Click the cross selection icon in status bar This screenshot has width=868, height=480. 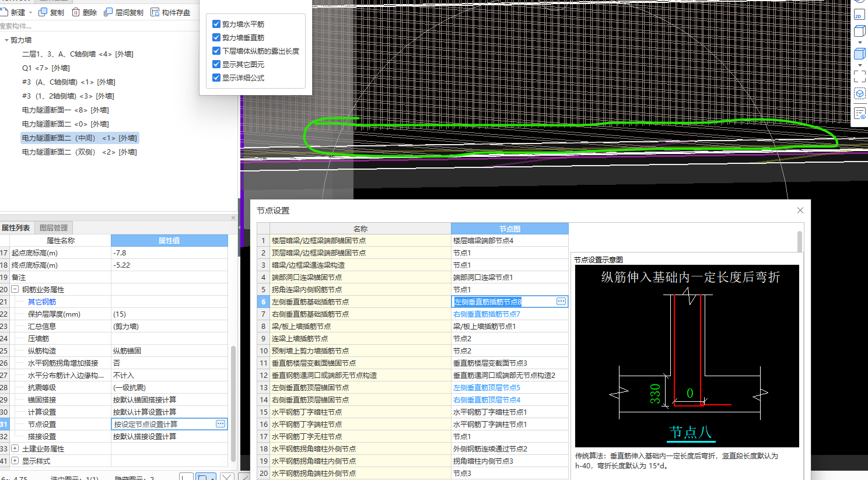point(227,478)
